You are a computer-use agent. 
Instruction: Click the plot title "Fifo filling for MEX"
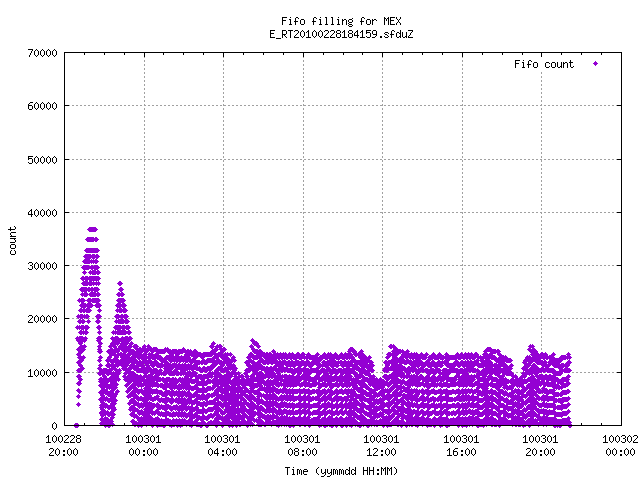tap(341, 21)
